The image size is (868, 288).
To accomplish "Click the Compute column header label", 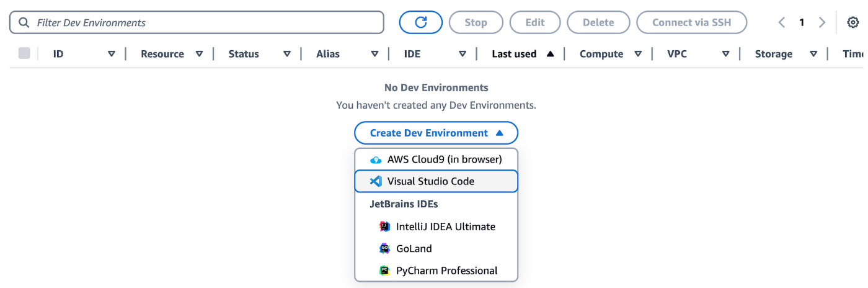I will (601, 54).
